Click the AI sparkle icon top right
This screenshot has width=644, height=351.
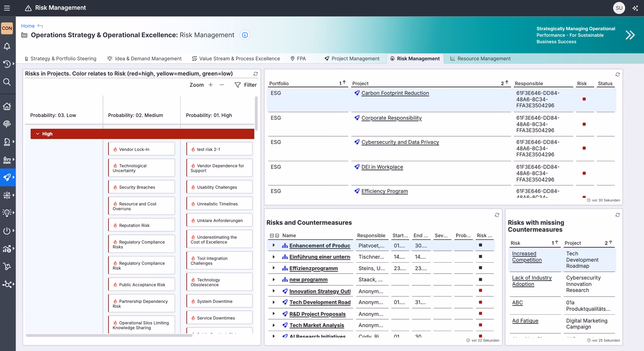[635, 8]
